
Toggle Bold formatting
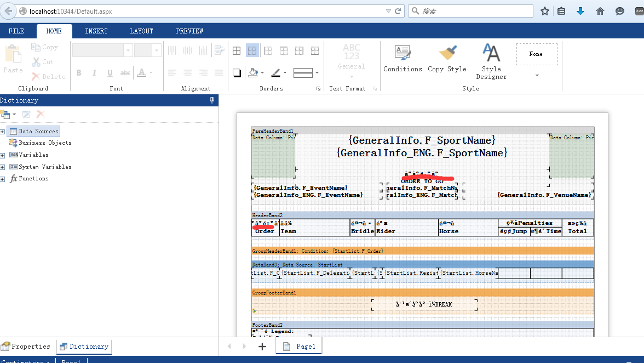click(79, 73)
